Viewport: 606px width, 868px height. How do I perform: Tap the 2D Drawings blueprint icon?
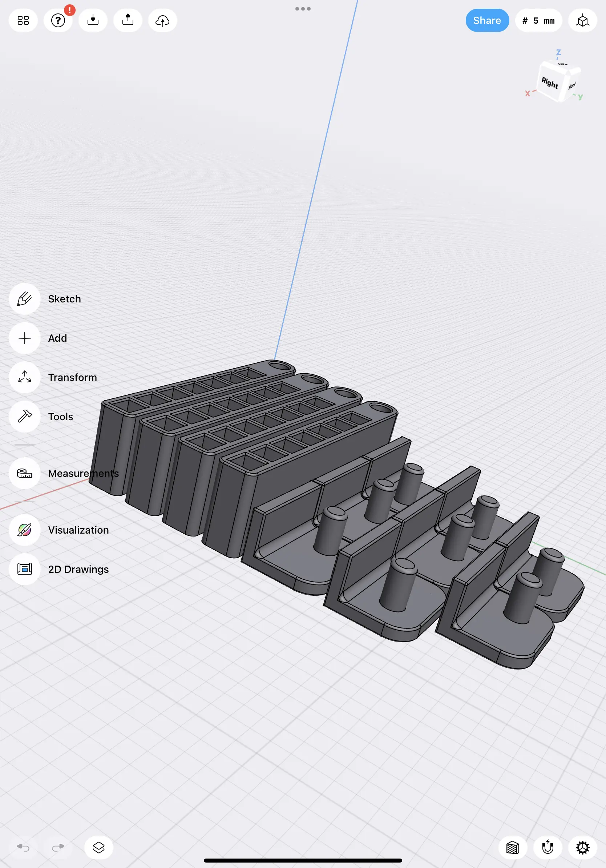pyautogui.click(x=25, y=569)
